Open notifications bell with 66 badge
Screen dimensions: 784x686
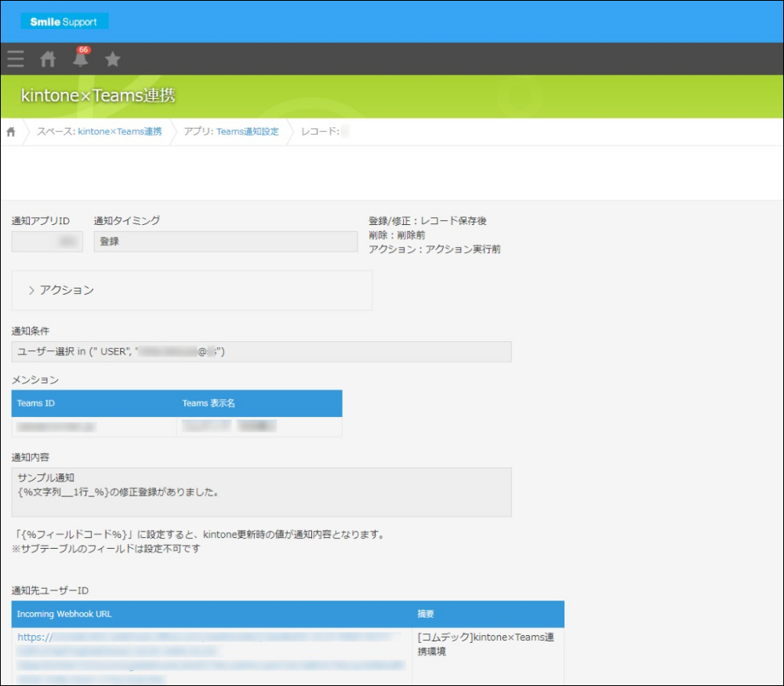point(81,57)
